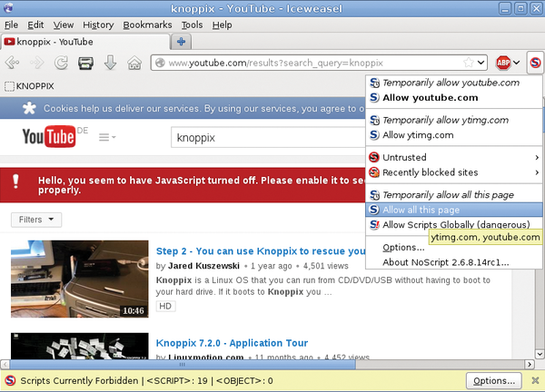
Task: Click the NoScript toolbar icon
Action: (535, 63)
